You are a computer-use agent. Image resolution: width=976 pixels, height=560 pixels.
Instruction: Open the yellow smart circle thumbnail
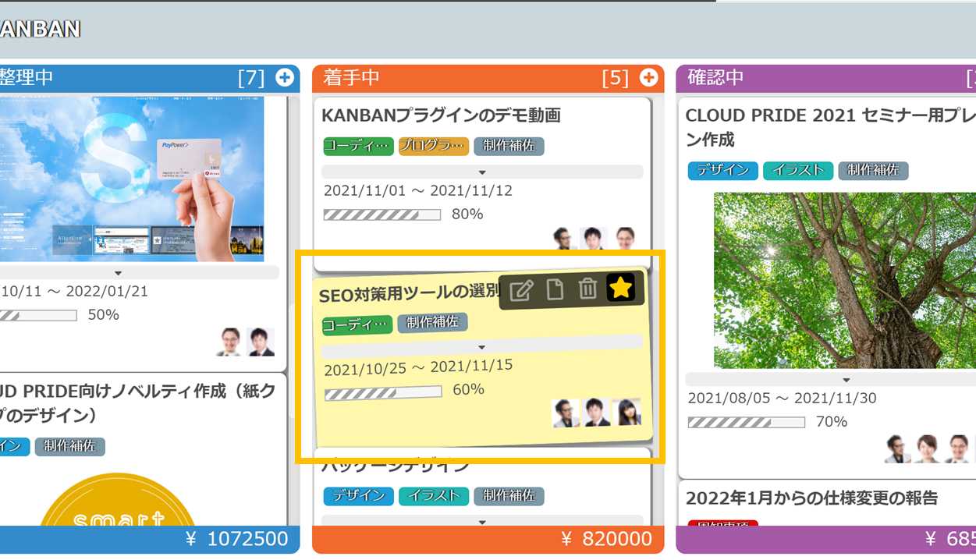(117, 499)
